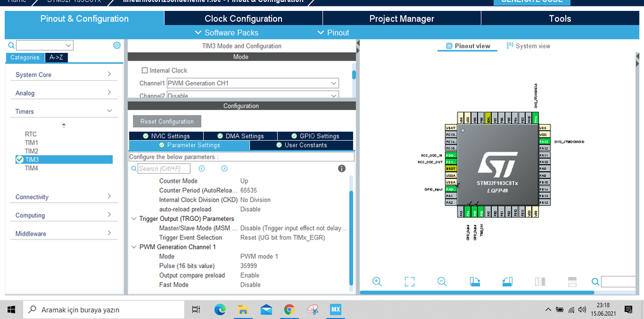
Task: Switch to the Project Manager tab
Action: (x=401, y=19)
